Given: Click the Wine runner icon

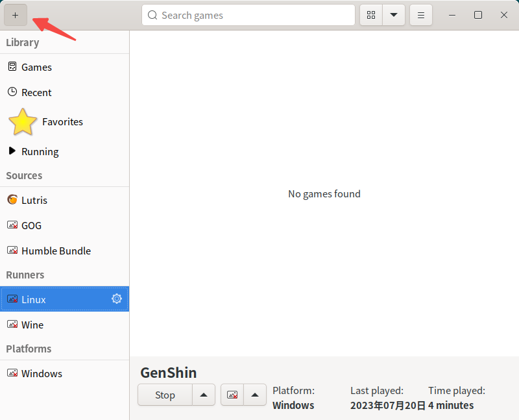Looking at the screenshot, I should pos(12,324).
